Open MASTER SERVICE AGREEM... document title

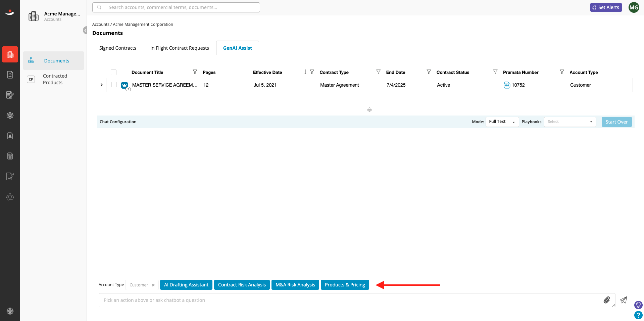tap(165, 85)
